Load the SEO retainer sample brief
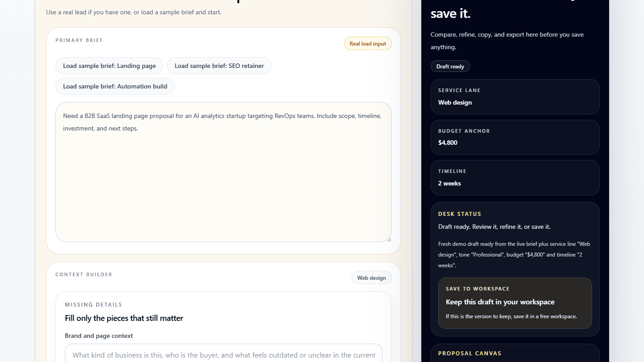The height and width of the screenshot is (362, 644). (219, 66)
